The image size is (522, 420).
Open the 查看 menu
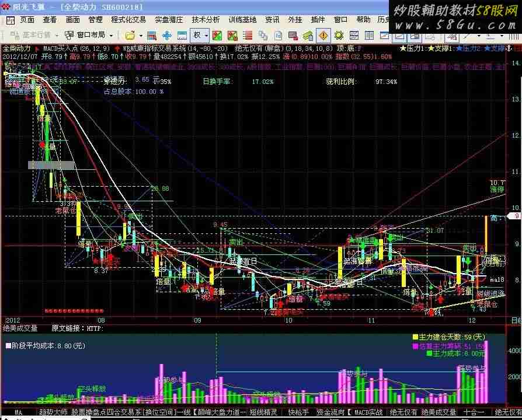point(50,20)
